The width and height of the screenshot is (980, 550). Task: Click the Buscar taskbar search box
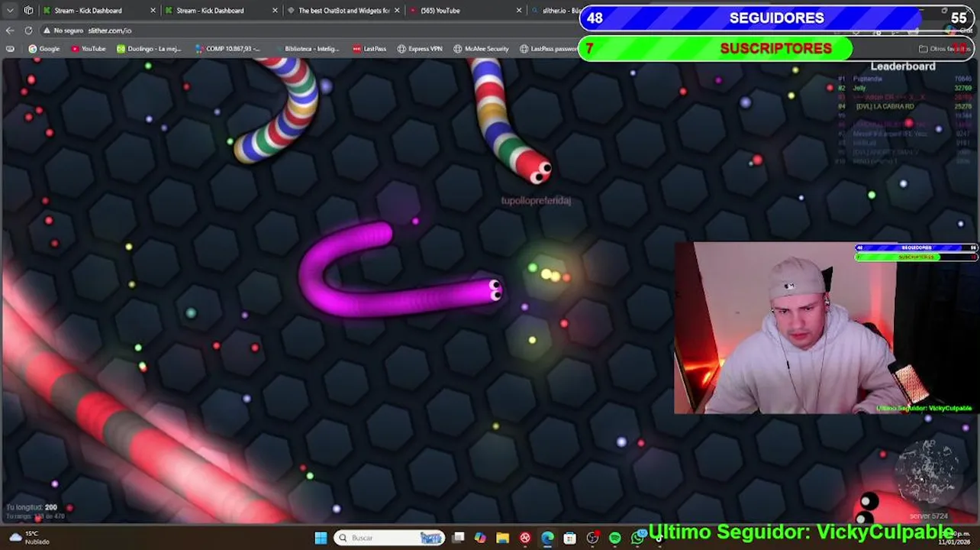(389, 538)
